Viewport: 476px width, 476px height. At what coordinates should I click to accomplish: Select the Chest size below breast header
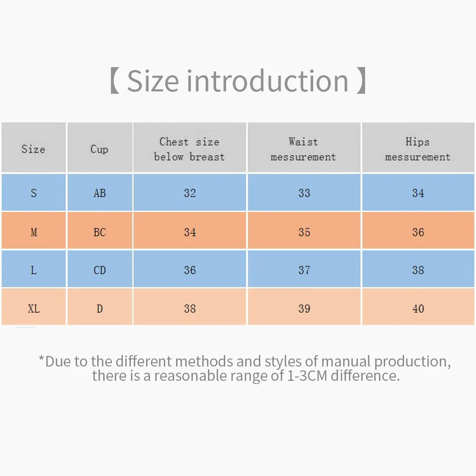[x=189, y=149]
